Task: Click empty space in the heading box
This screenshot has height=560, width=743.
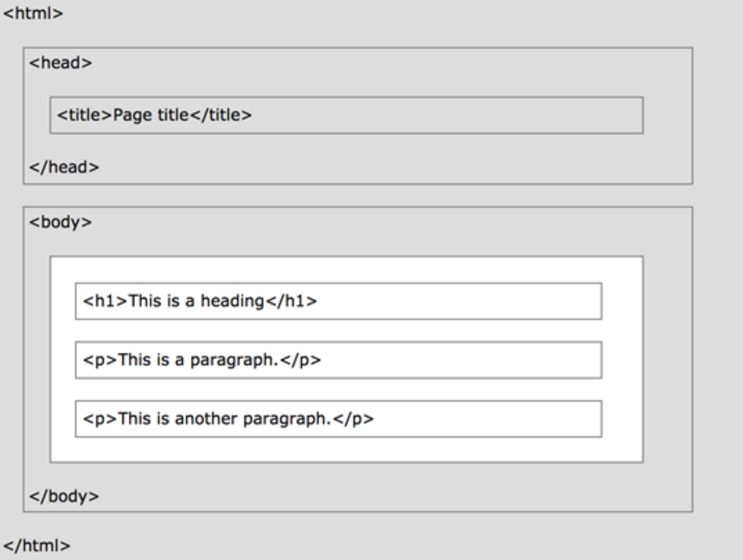Action: 457,301
